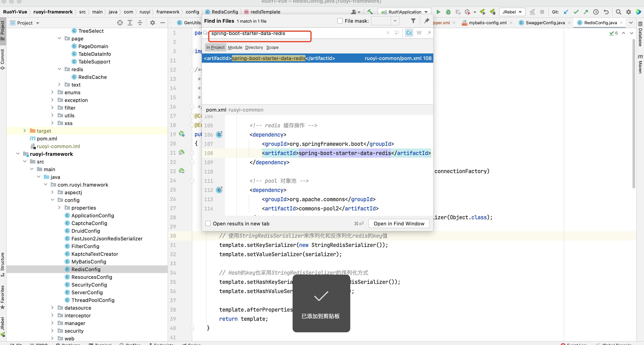Click the locate file crosshair icon
The height and width of the screenshot is (345, 644).
point(120,23)
